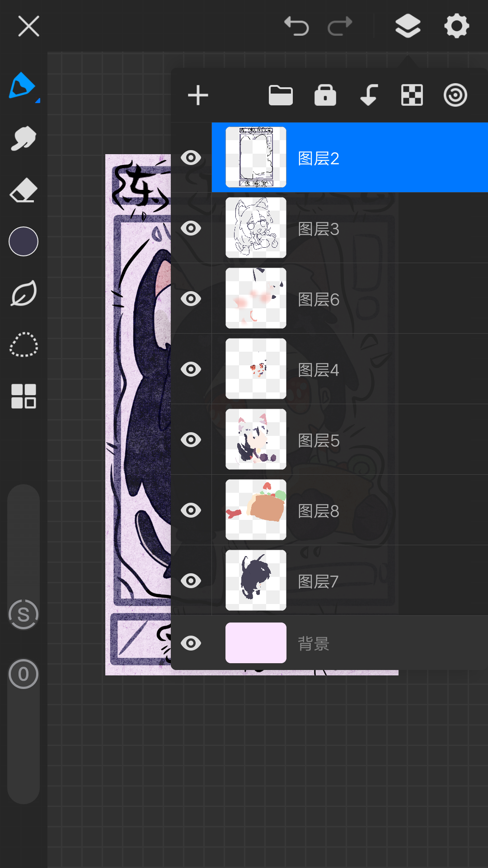This screenshot has width=488, height=868.
Task: Collapse the layers panel via layers icon
Action: click(408, 26)
